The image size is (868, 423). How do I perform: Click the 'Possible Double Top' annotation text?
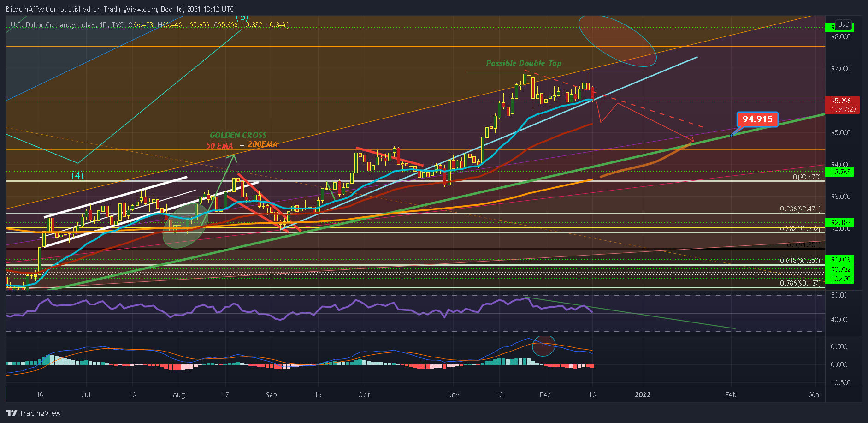524,63
